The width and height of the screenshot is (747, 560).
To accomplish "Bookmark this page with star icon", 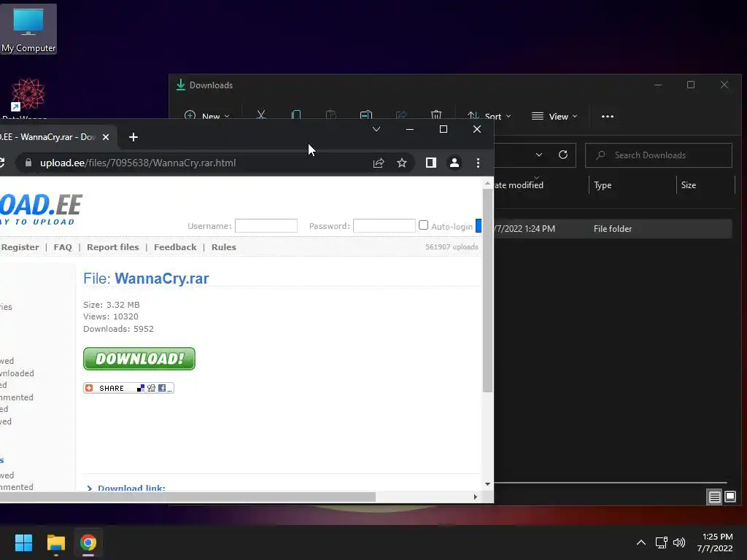I will click(402, 163).
